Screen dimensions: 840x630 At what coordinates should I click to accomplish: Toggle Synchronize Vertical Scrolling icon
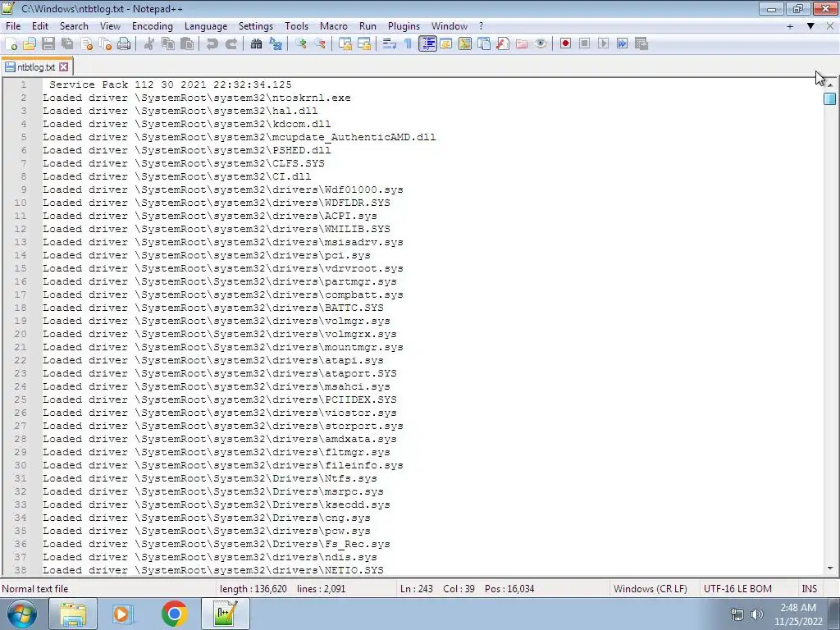tap(345, 44)
